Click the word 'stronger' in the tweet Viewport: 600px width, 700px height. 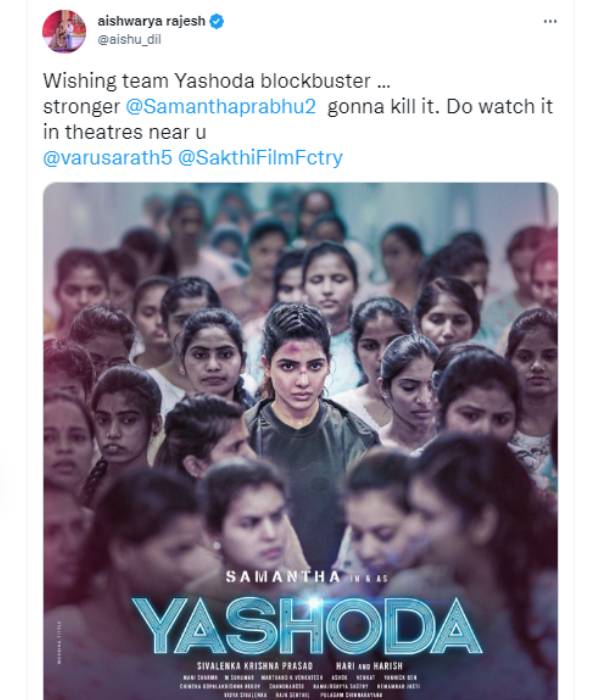(81, 107)
